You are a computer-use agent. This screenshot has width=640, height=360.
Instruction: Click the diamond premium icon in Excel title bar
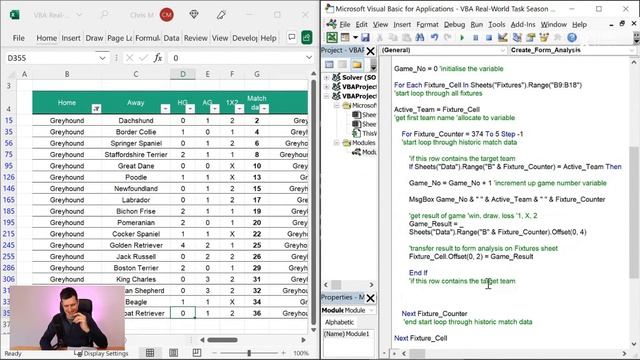point(194,15)
